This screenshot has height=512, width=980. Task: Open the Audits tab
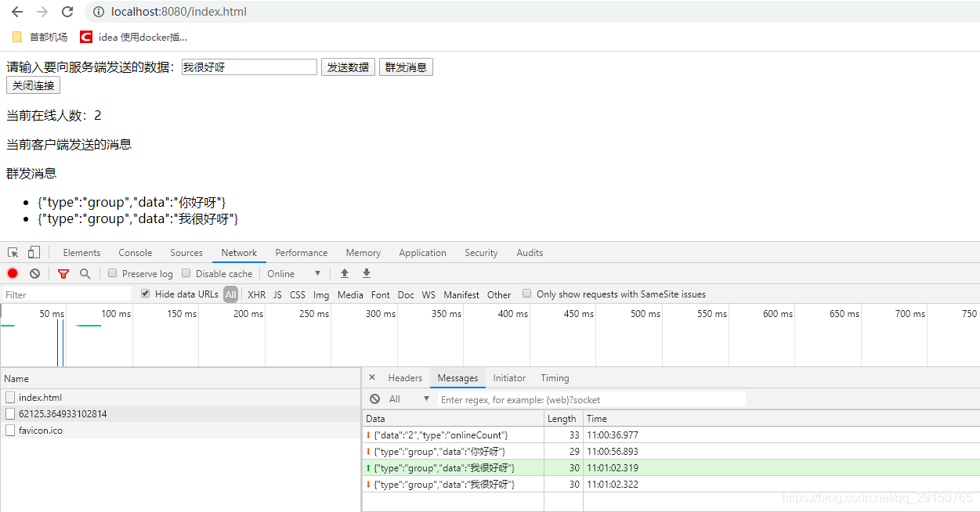click(530, 253)
